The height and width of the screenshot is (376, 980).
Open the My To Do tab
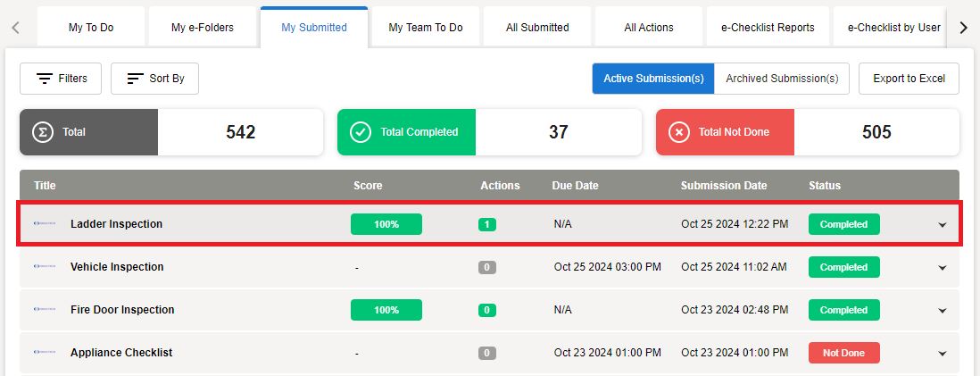coord(89,28)
